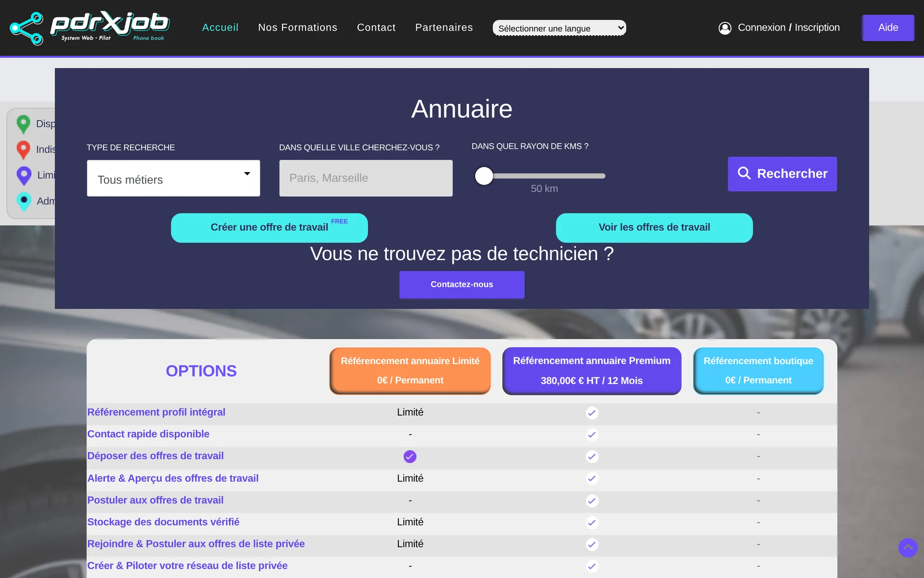Click the red map pin icon
The height and width of the screenshot is (578, 924).
[x=23, y=150]
